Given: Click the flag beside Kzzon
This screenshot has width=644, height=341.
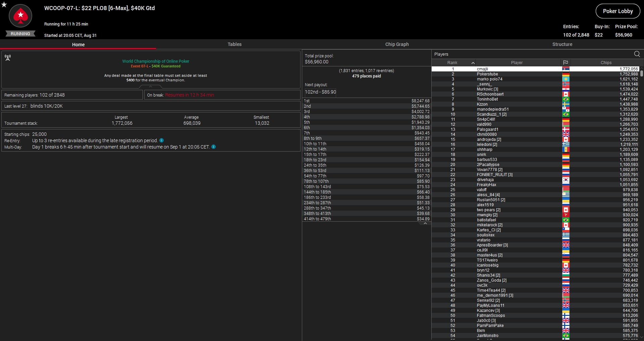Looking at the screenshot, I should [566, 104].
